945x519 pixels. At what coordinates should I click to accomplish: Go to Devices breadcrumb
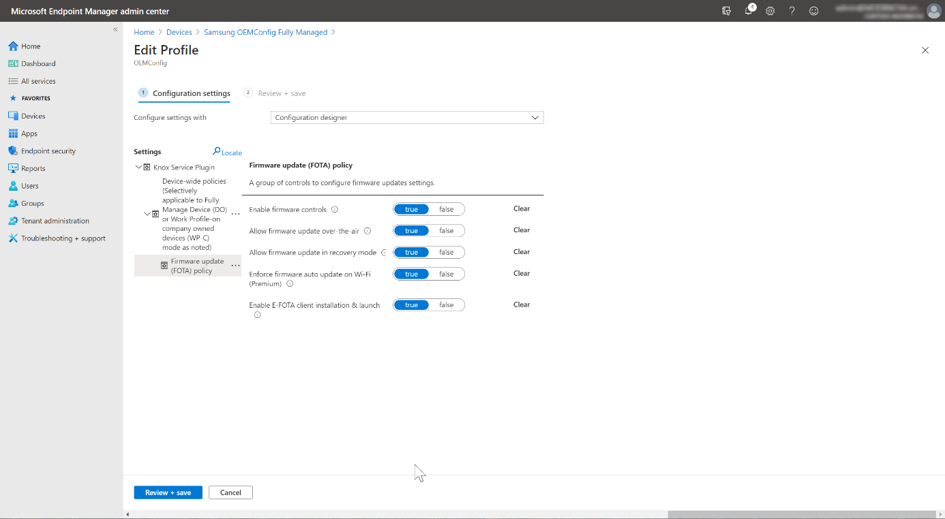coord(179,32)
